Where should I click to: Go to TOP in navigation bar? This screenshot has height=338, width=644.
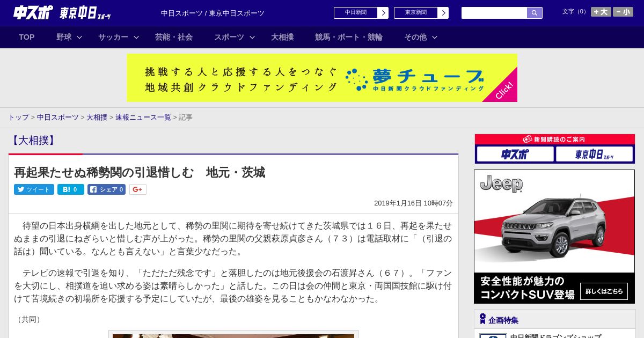27,37
